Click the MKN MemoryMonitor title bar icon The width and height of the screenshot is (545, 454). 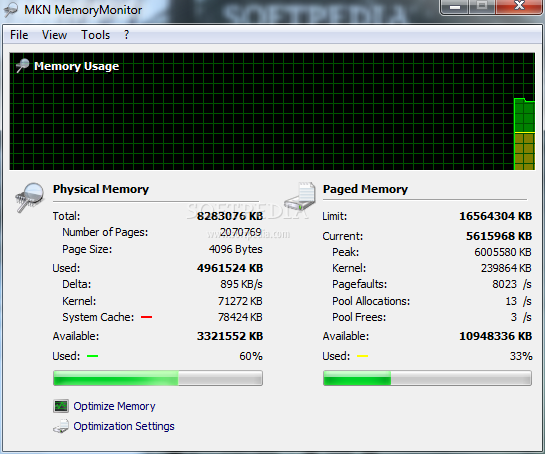point(10,10)
